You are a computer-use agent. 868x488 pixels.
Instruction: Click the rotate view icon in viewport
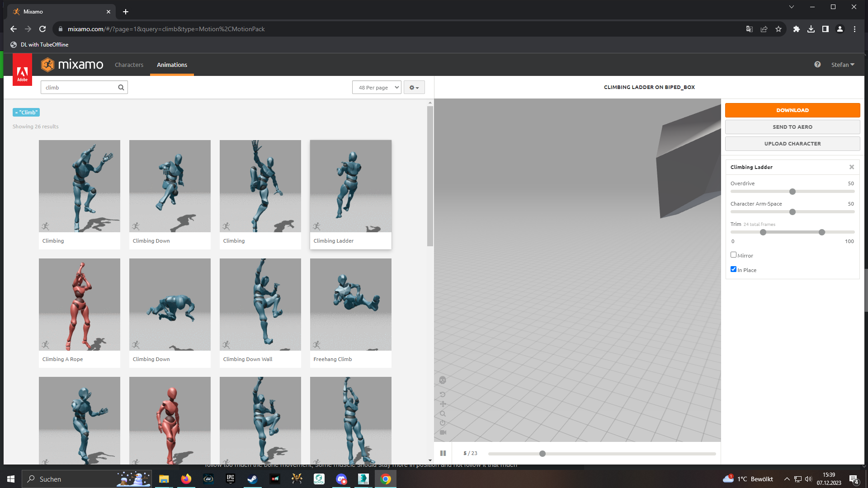pyautogui.click(x=443, y=394)
